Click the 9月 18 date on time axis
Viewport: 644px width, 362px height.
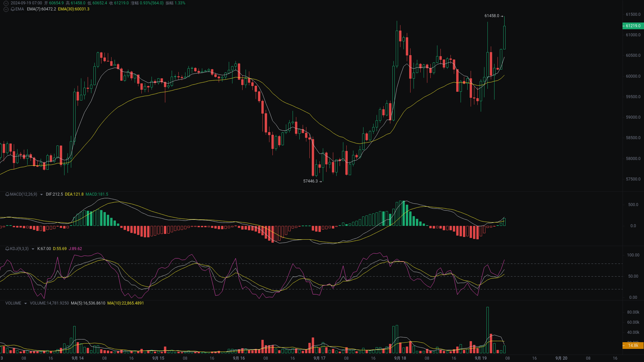click(400, 358)
